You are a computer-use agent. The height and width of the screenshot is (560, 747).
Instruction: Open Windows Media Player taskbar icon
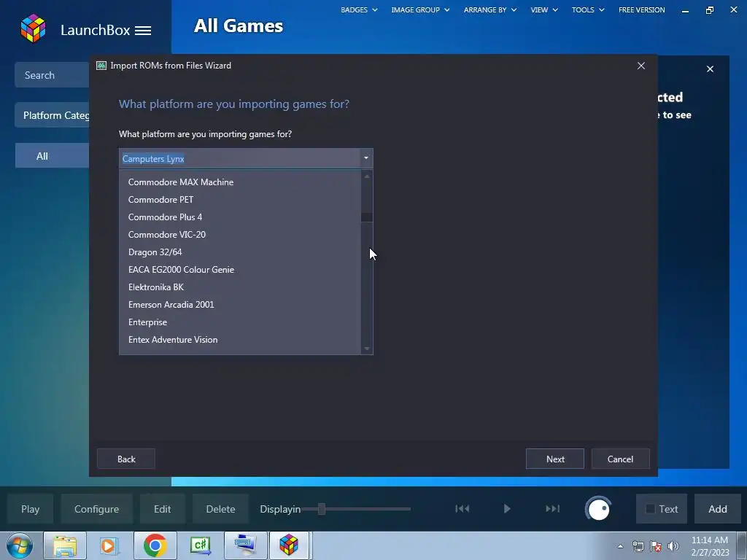point(109,545)
